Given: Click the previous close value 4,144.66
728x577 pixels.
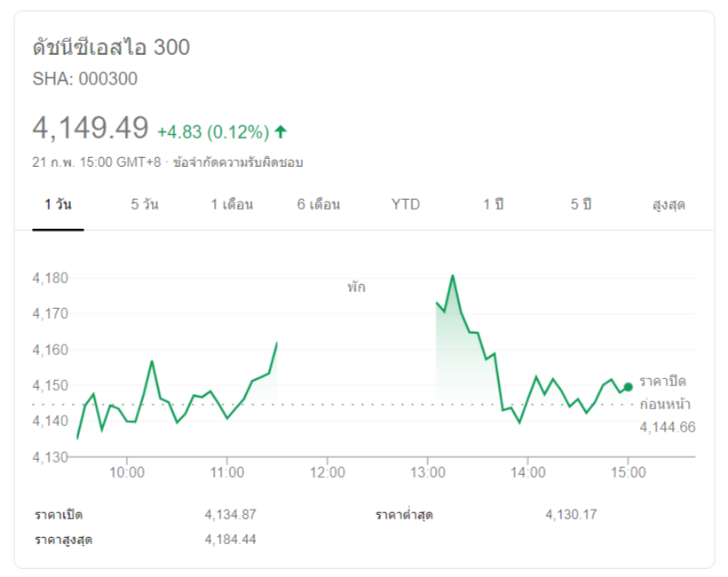Looking at the screenshot, I should [x=668, y=427].
